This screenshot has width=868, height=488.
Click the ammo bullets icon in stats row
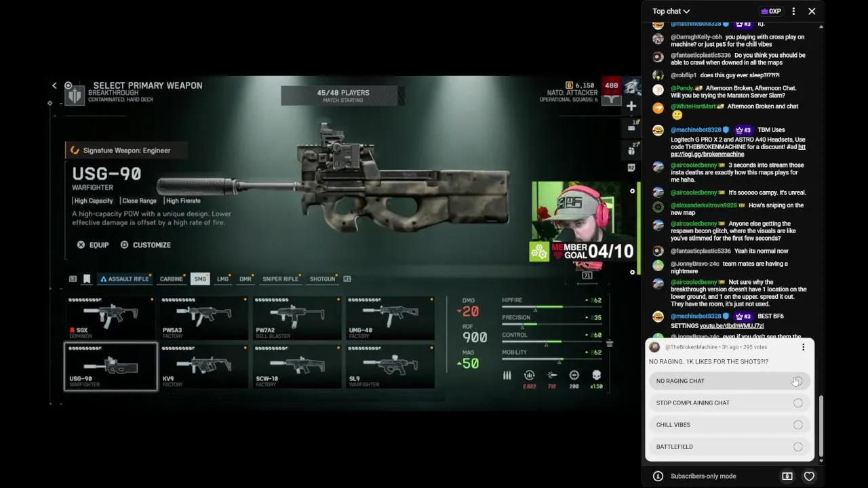(x=507, y=375)
